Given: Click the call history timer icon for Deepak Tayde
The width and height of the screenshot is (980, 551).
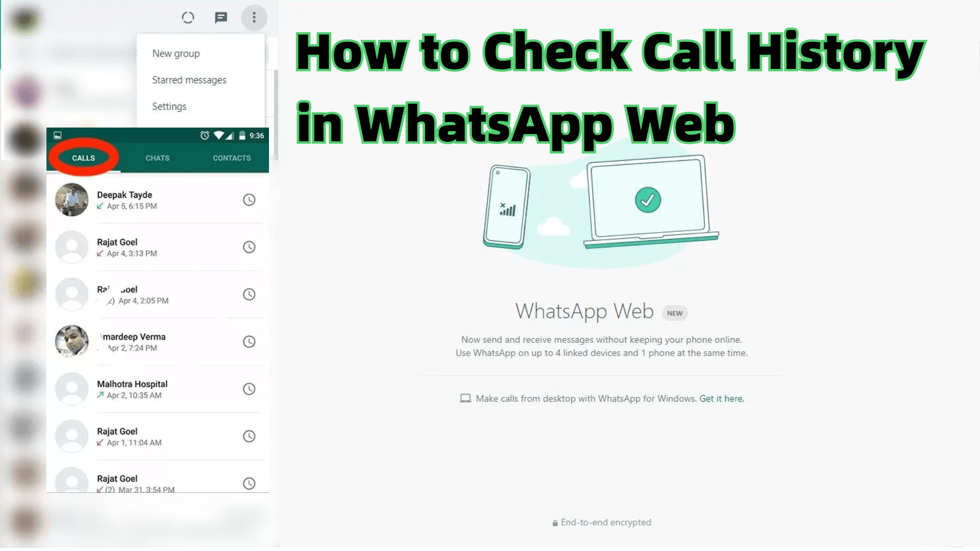Looking at the screenshot, I should [x=249, y=199].
